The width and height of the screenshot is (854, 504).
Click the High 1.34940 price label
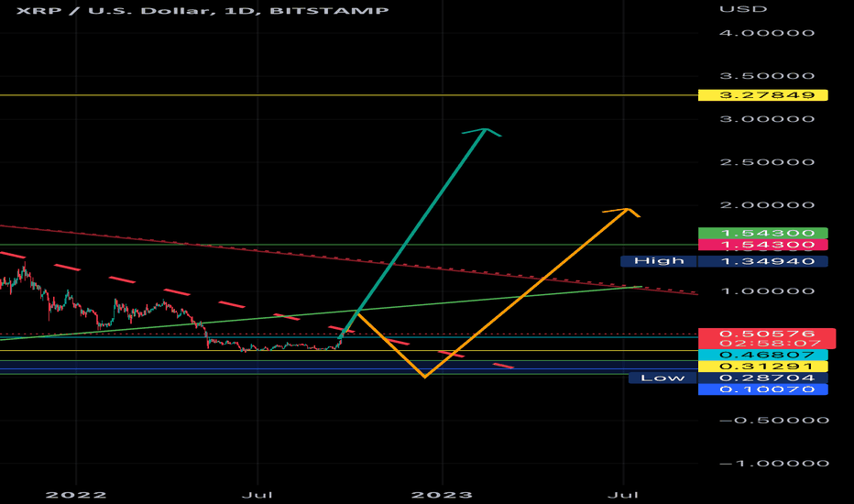tap(724, 261)
